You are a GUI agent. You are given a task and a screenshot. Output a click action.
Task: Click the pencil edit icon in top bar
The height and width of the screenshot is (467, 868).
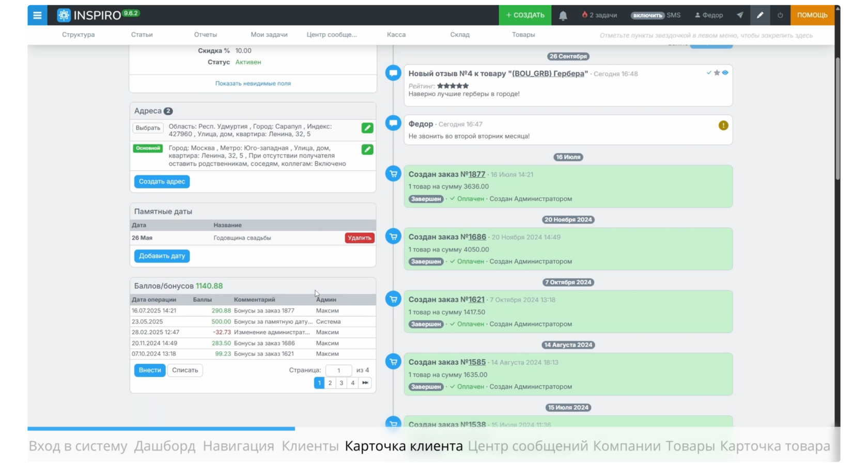(760, 15)
